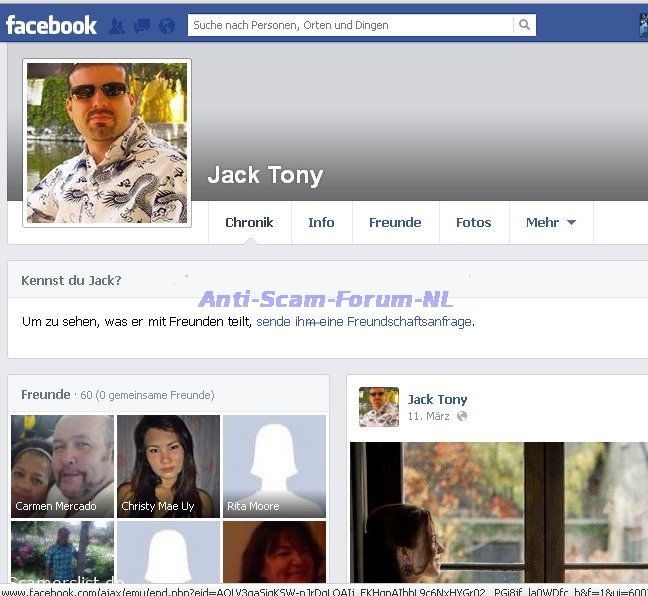Open the friend requests icon
This screenshot has width=648, height=596.
(117, 26)
